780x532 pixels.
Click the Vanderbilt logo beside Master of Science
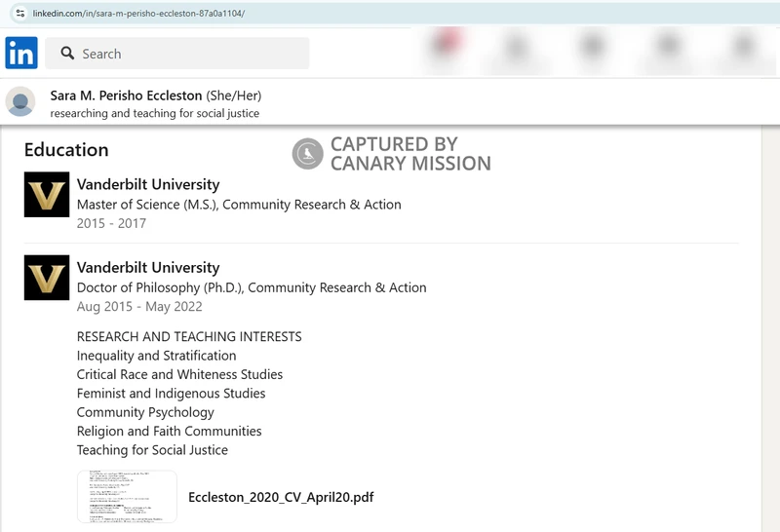(47, 195)
